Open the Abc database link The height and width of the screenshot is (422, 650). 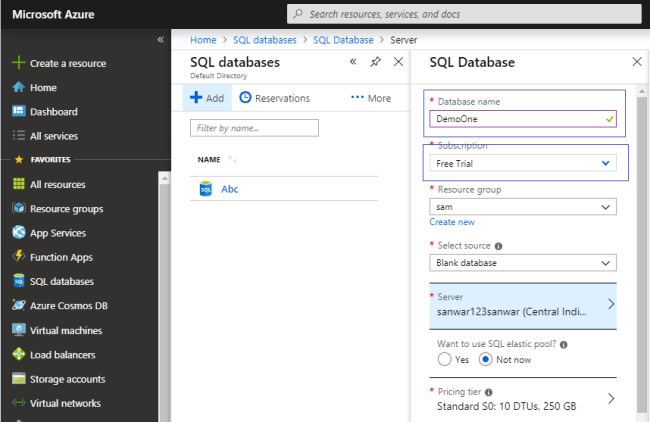click(230, 189)
